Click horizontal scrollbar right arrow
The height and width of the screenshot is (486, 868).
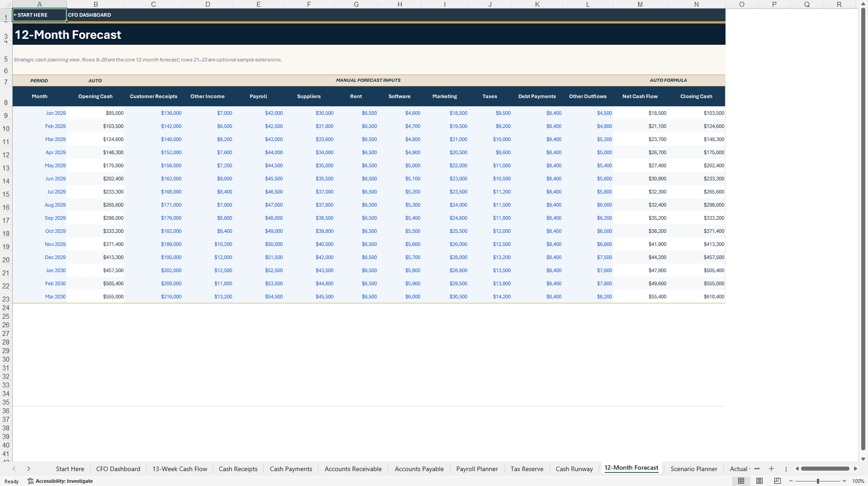855,469
